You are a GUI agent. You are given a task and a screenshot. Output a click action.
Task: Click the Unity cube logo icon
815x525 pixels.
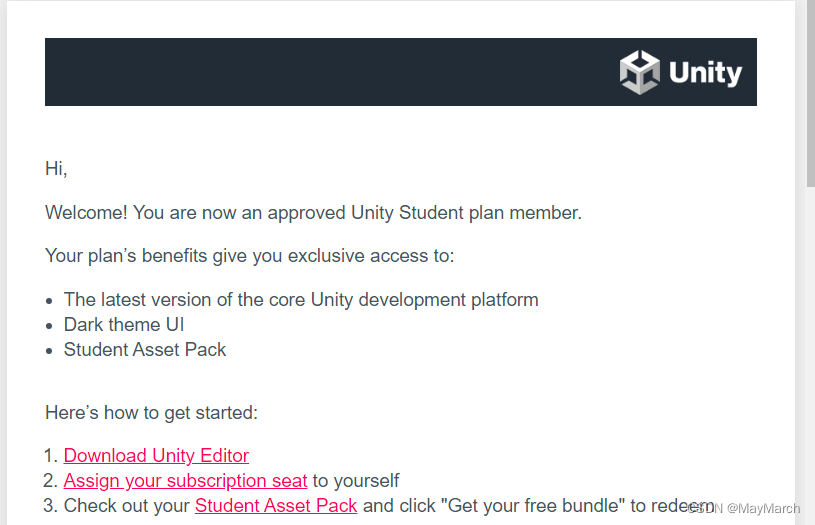point(639,72)
